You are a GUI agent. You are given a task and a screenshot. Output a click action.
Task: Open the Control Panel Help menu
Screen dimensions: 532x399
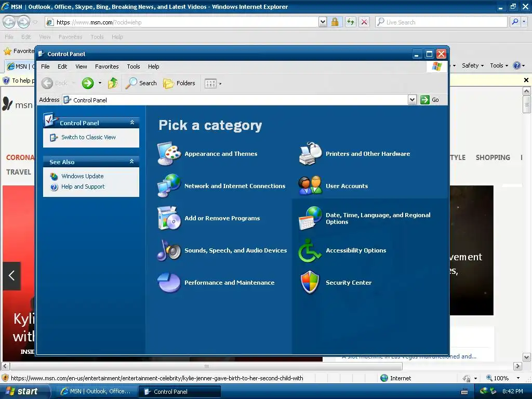tap(153, 66)
